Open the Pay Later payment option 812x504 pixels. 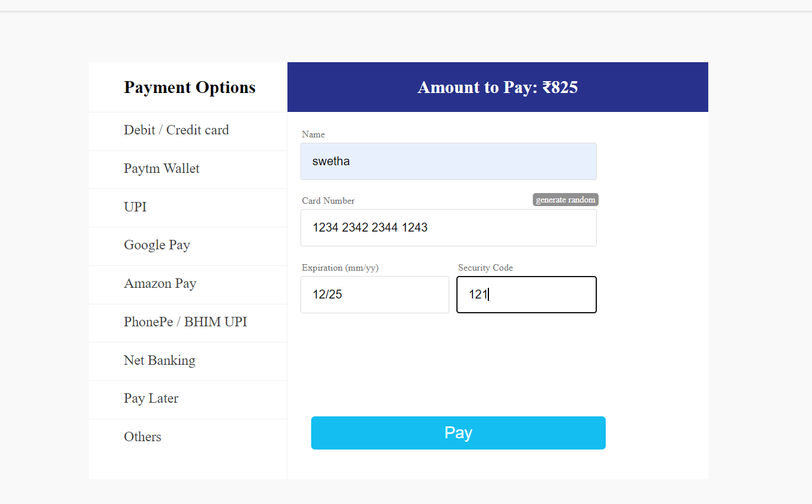point(151,399)
